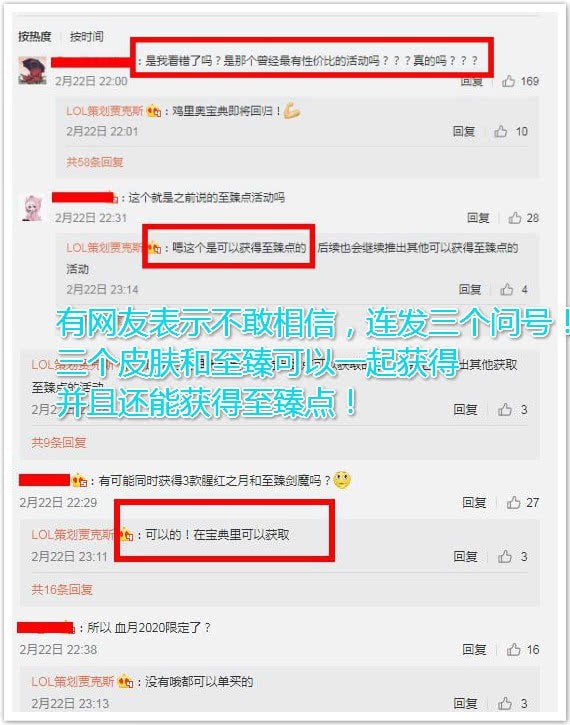
Task: Expand 共16条回复 replies
Action: point(62,590)
